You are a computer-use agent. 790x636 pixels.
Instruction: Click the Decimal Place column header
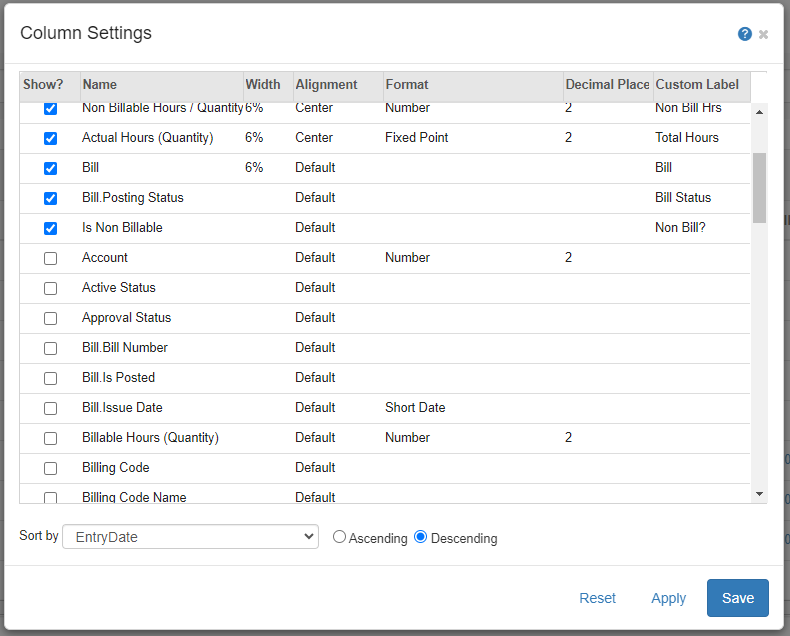click(608, 85)
